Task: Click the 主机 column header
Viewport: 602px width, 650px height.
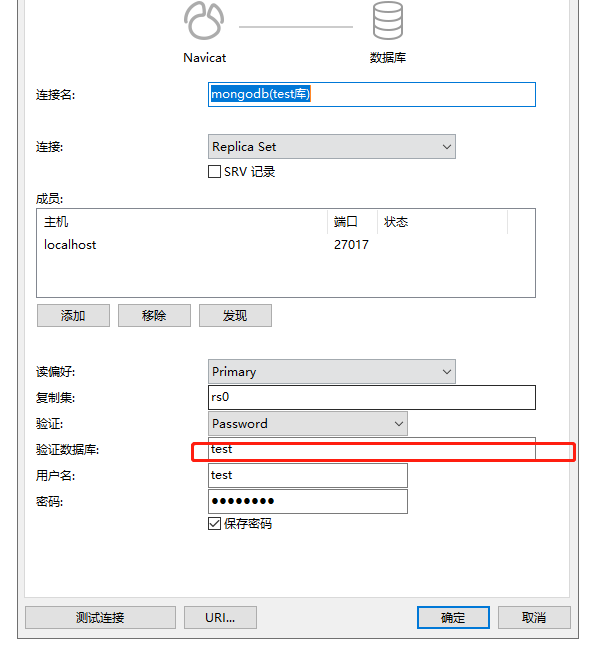Action: 182,222
